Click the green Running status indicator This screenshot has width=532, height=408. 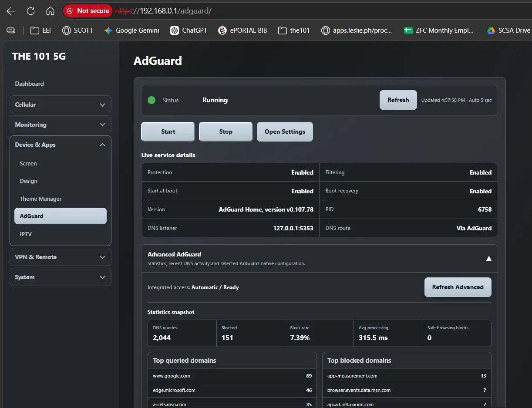[152, 100]
